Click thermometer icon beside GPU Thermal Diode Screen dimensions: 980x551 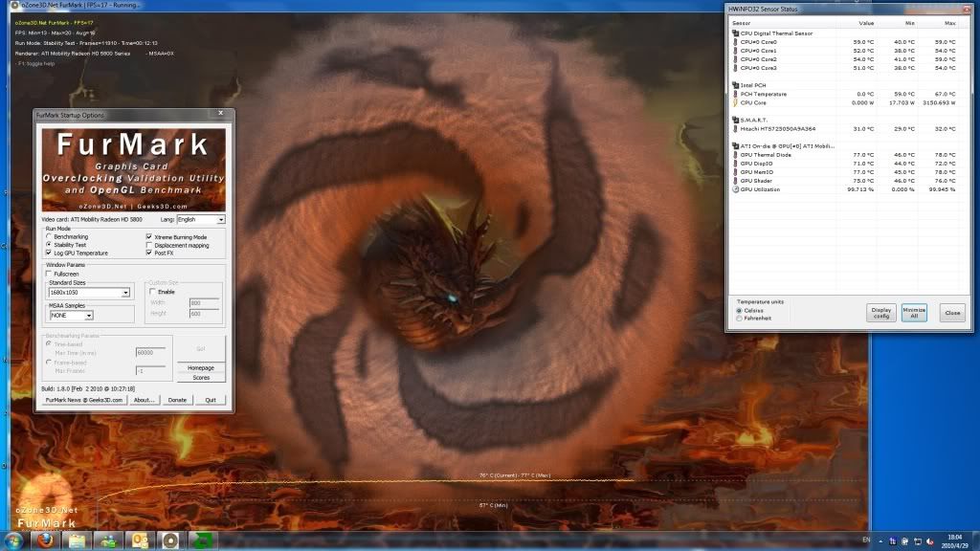click(x=735, y=155)
